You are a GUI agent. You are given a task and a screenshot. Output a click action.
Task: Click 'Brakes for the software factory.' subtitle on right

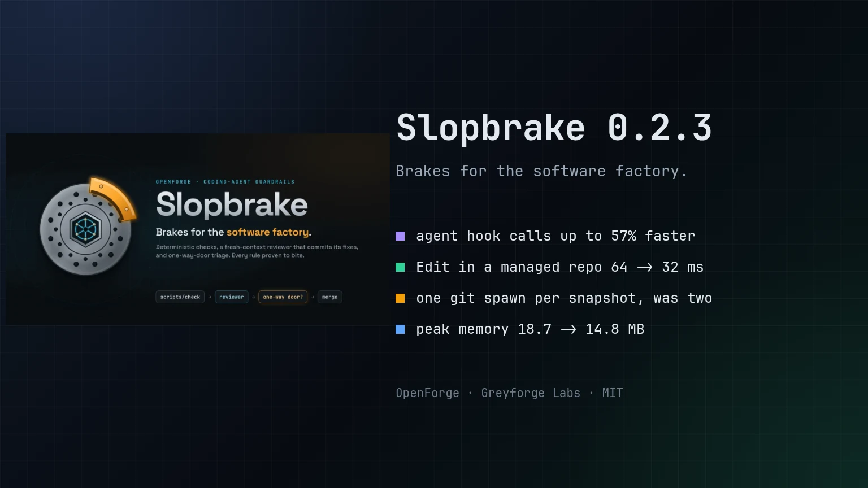pyautogui.click(x=541, y=171)
